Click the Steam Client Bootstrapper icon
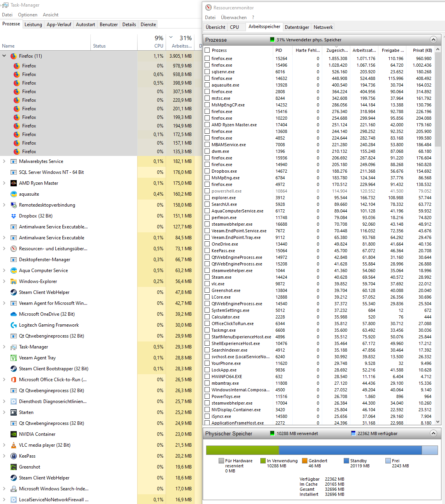445x504 pixels. pos(14,369)
